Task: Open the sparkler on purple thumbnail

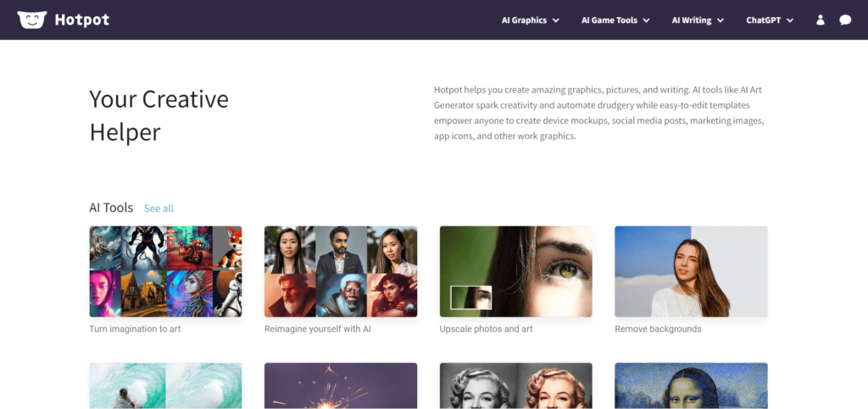Action: 341,386
